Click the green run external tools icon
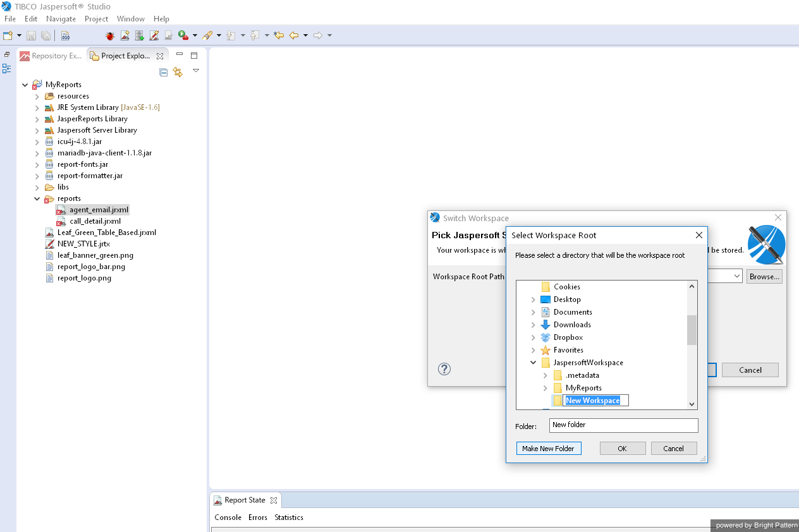Screen dimensions: 799x532 click(x=183, y=35)
